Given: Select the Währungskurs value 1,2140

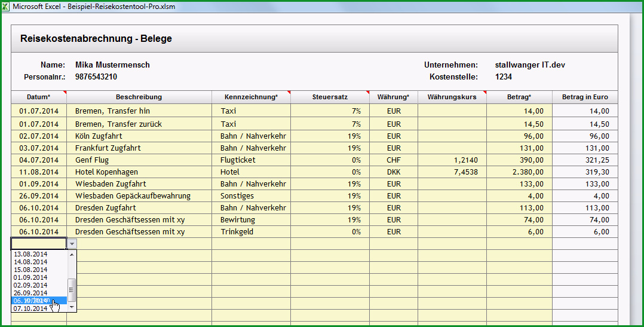Looking at the screenshot, I should pyautogui.click(x=452, y=160).
